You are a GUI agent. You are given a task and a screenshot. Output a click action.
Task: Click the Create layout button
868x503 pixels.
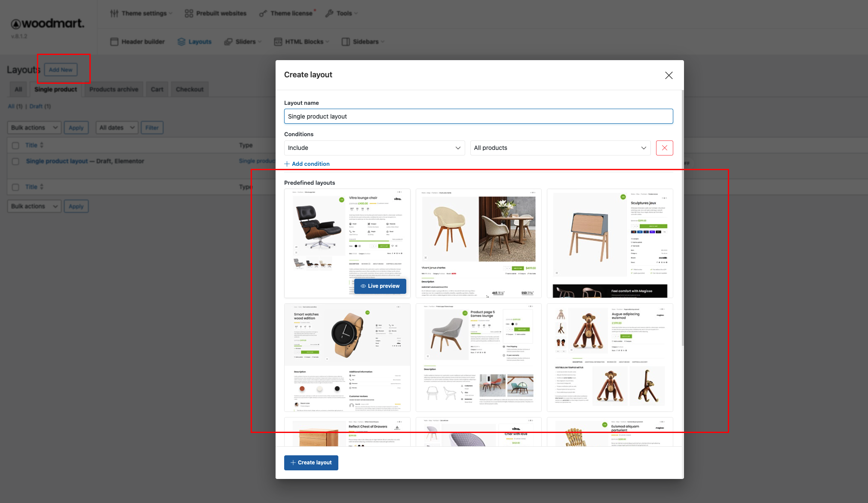(311, 463)
